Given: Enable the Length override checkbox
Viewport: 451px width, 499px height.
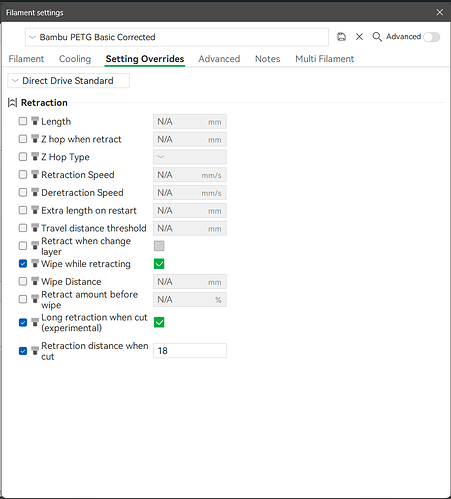Looking at the screenshot, I should pos(23,121).
